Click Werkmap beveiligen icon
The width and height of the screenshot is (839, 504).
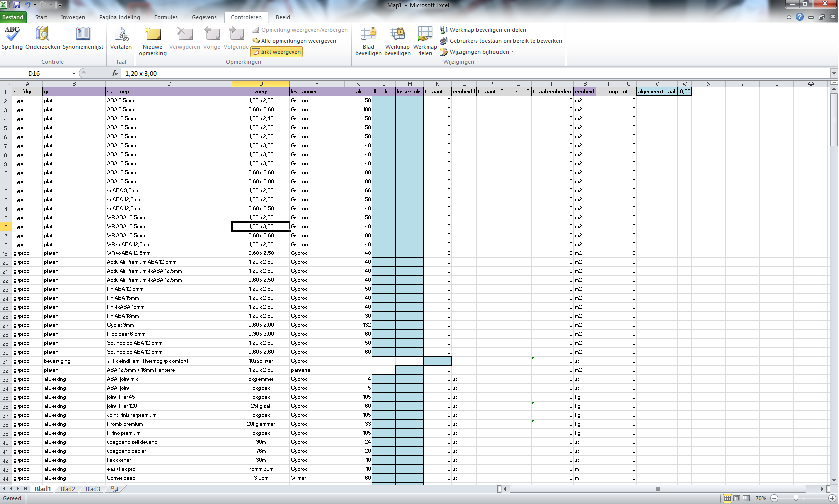point(397,41)
